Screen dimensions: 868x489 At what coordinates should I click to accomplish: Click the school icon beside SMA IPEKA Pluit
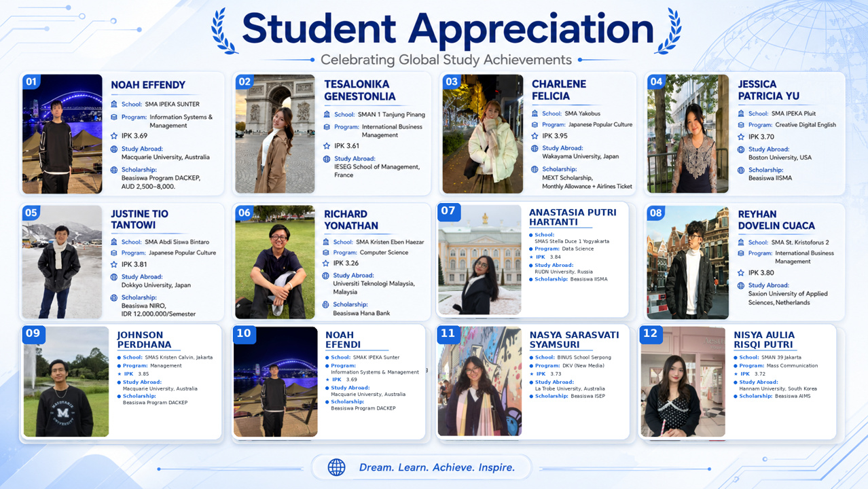[x=741, y=113]
